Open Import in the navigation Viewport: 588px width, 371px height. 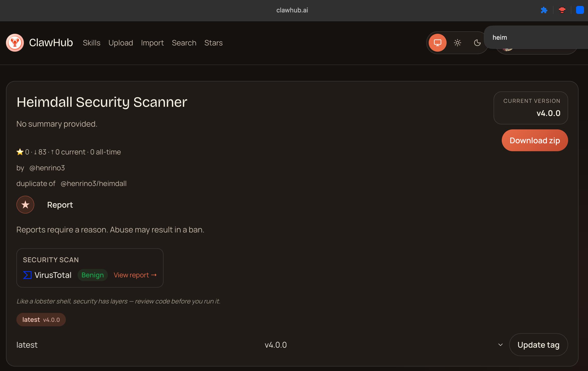152,43
